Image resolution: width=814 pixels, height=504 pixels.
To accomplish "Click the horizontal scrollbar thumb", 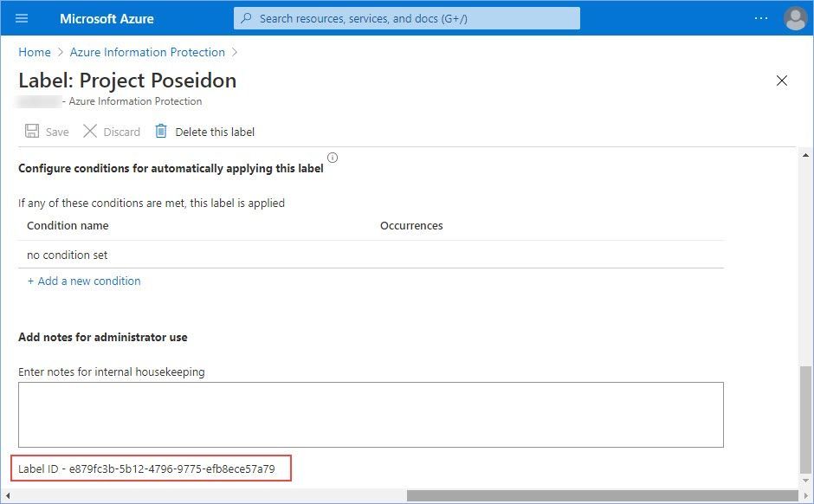I will (x=603, y=496).
